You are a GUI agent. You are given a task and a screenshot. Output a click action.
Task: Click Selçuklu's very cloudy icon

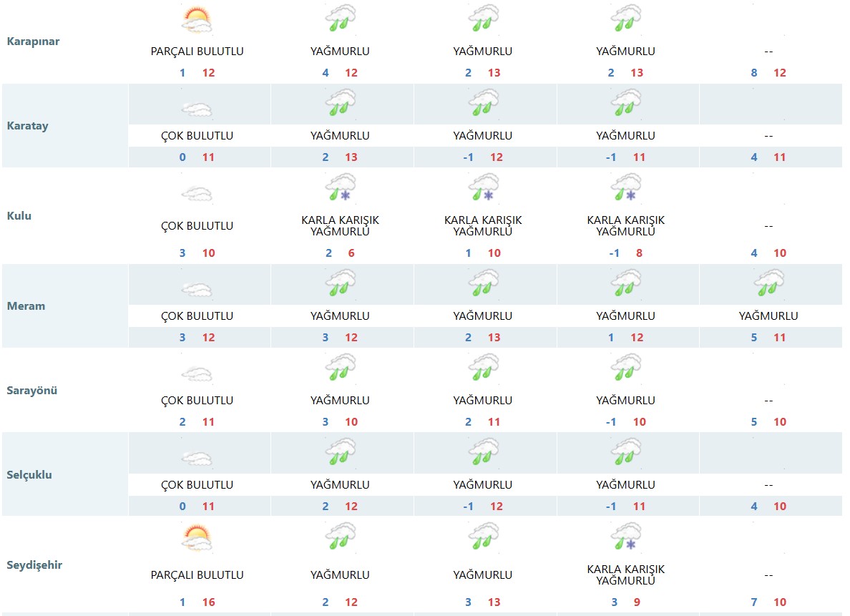point(197,459)
